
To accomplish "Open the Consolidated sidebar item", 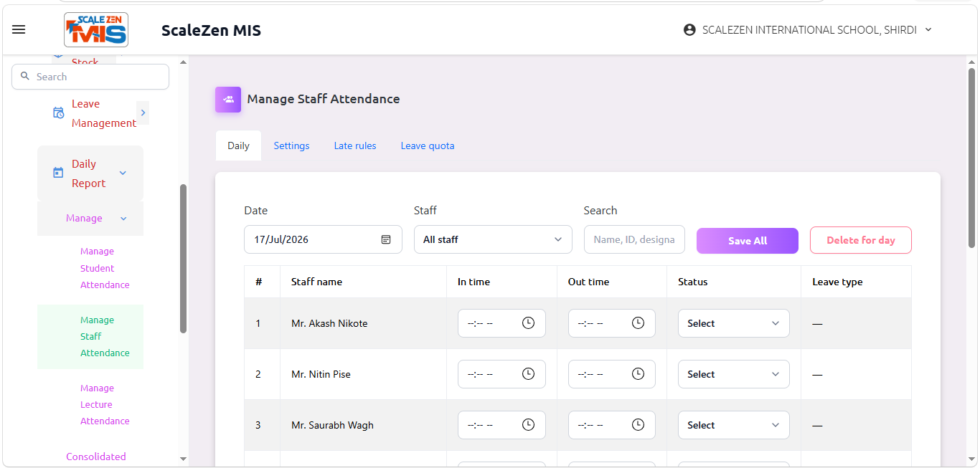I will tap(95, 457).
